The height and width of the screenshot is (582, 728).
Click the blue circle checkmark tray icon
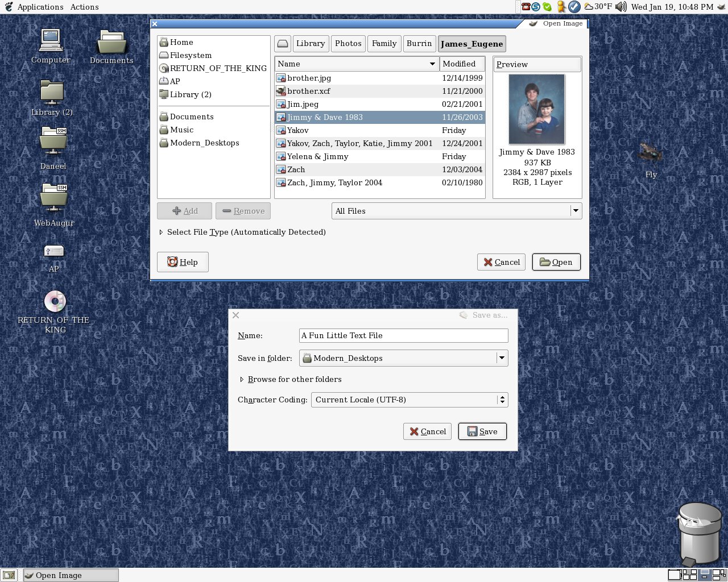[x=574, y=7]
